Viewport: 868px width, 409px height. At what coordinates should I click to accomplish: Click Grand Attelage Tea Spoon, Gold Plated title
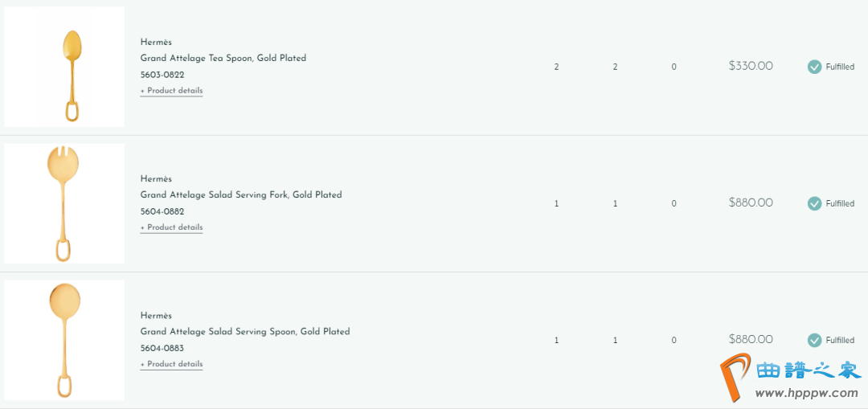(223, 58)
